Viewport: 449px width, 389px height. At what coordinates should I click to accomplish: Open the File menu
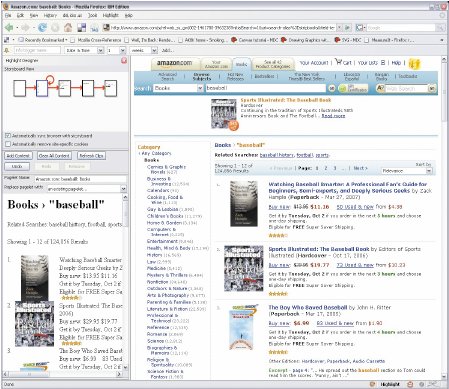[x=8, y=15]
